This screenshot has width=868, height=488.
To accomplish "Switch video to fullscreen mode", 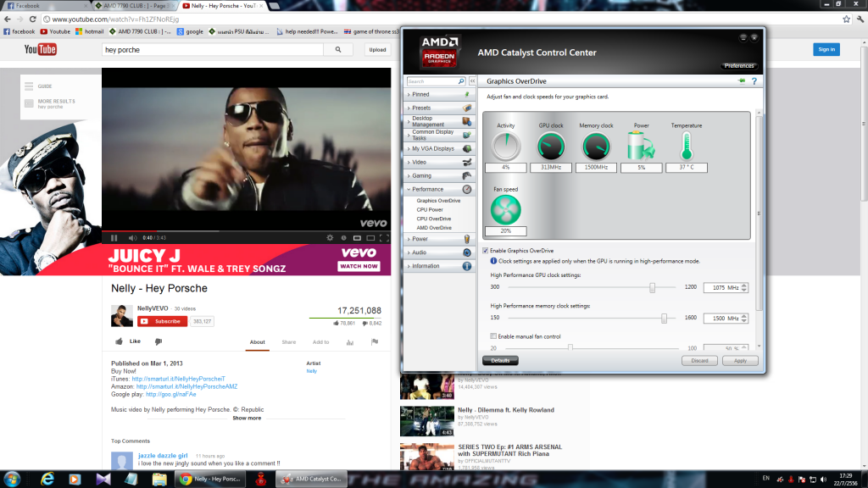I will click(x=384, y=238).
